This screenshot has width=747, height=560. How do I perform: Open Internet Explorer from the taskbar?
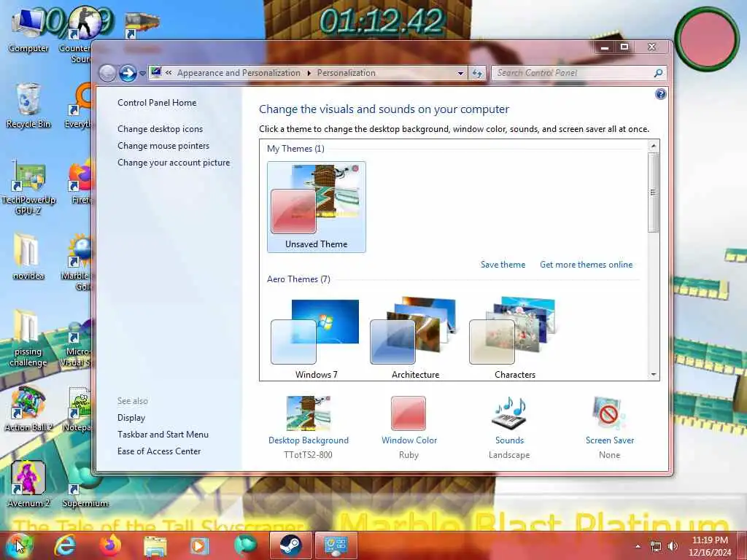tap(65, 545)
